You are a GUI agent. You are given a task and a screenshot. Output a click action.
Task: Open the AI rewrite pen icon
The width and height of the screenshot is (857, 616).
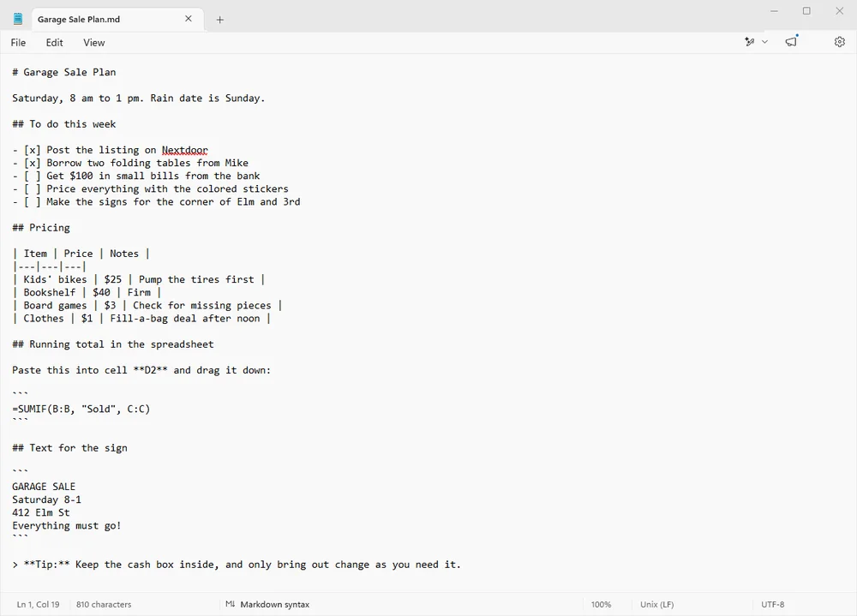[x=750, y=41]
